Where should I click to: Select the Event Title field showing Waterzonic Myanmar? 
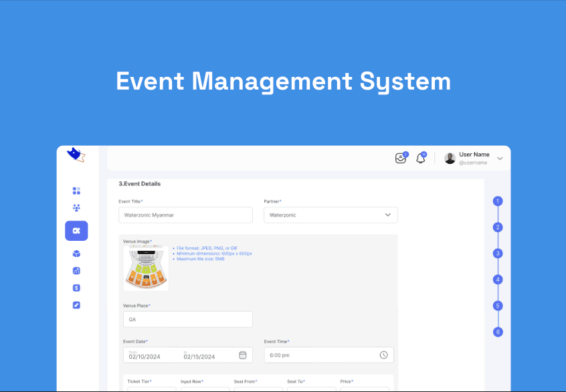[185, 215]
